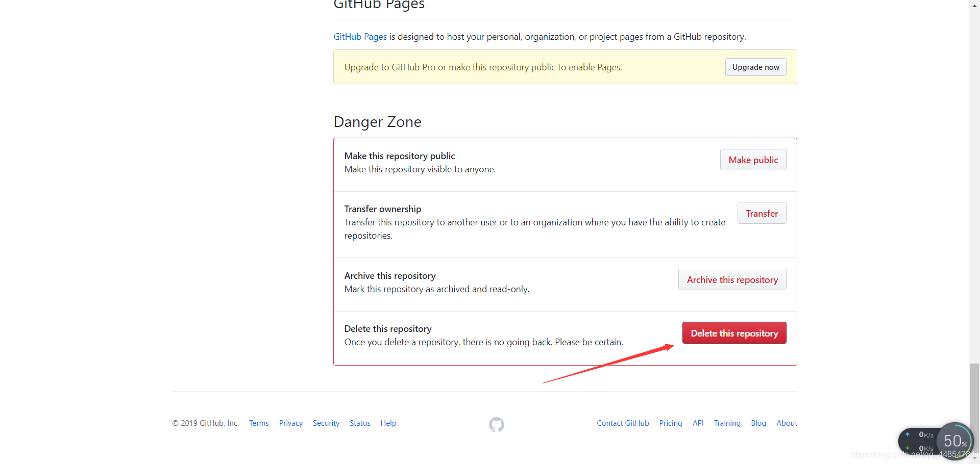Click the bold 'Delete this repository' heading text

[x=388, y=329]
